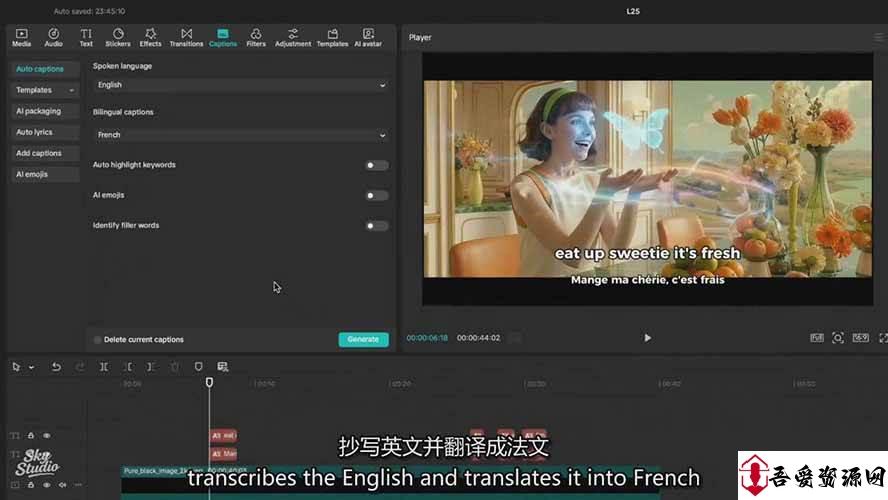This screenshot has width=888, height=500.
Task: Enable Auto highlight keywords toggle
Action: coord(376,165)
